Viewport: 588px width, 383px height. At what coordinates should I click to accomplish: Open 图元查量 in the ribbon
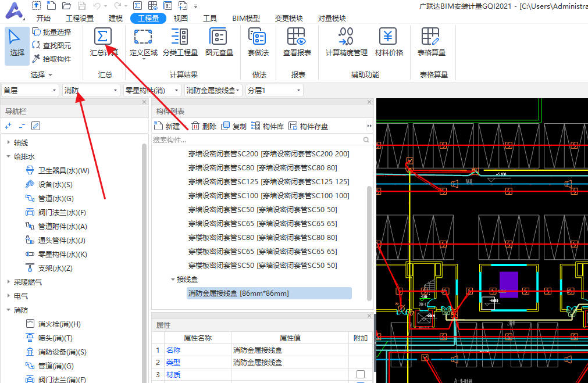(x=219, y=38)
